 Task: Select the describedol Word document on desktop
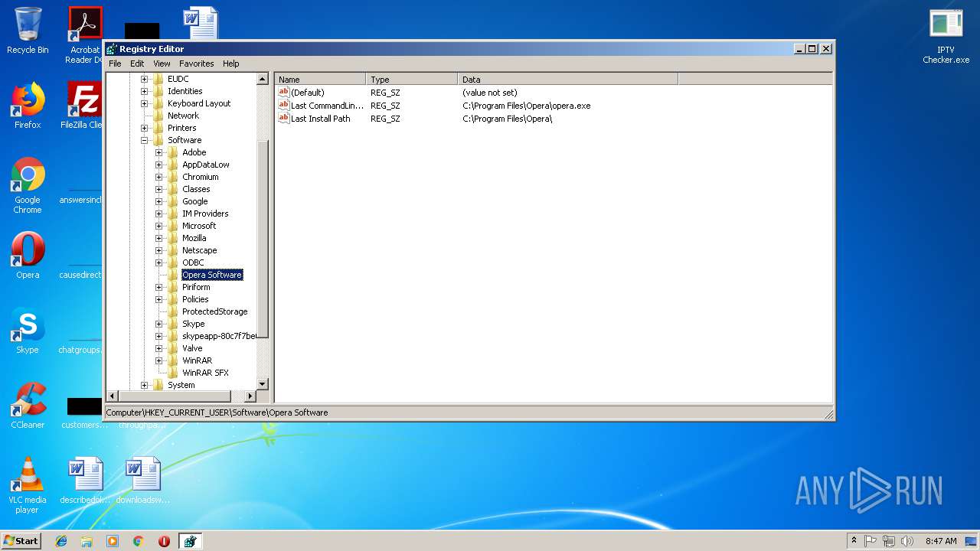point(85,481)
